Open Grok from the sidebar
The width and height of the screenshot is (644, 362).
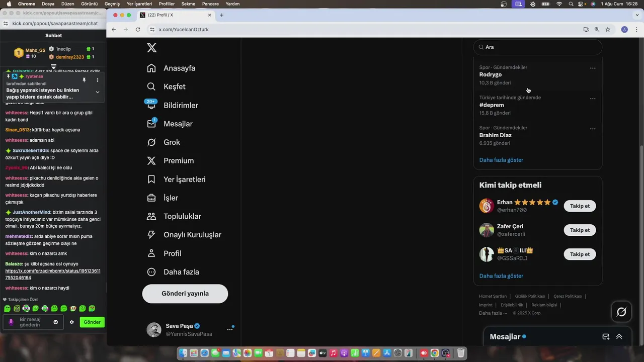coord(164,142)
